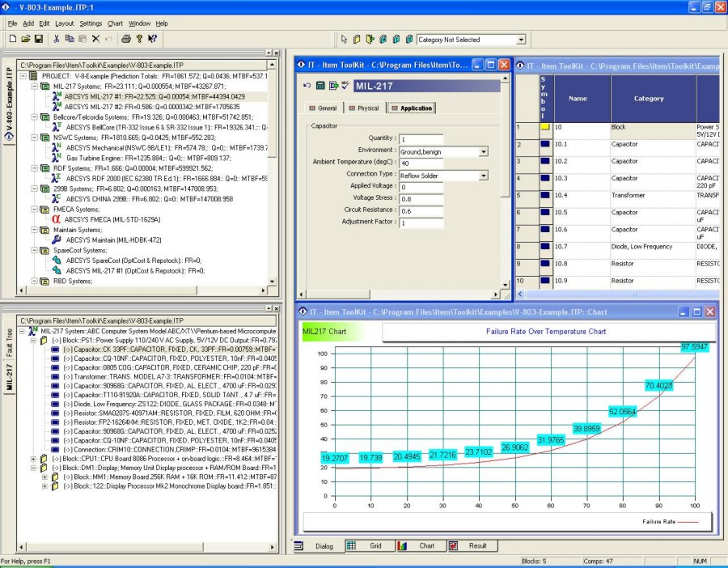Click the Print icon in toolbar
Image resolution: width=728 pixels, height=568 pixels.
click(126, 39)
